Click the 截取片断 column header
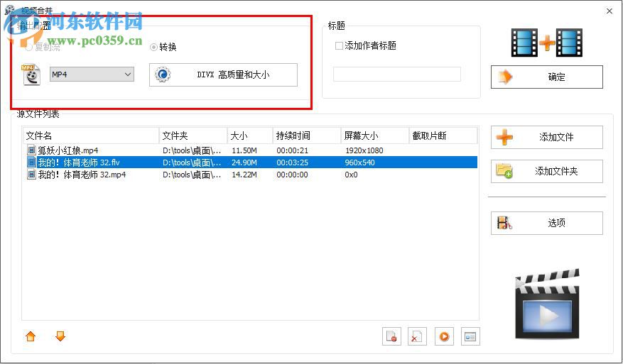This screenshot has width=623, height=364. pos(443,136)
